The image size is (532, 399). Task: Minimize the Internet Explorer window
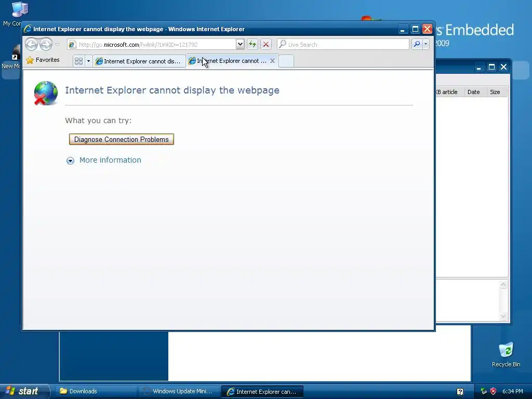point(403,29)
